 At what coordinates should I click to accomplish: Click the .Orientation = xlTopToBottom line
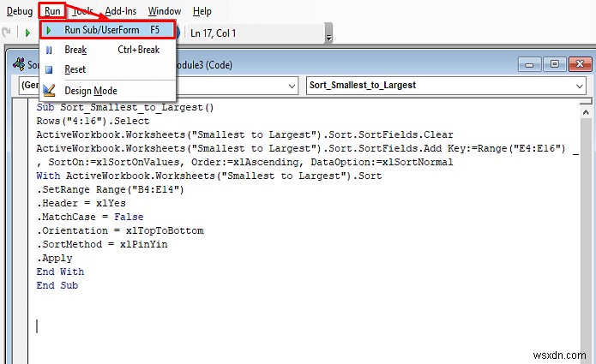click(120, 230)
